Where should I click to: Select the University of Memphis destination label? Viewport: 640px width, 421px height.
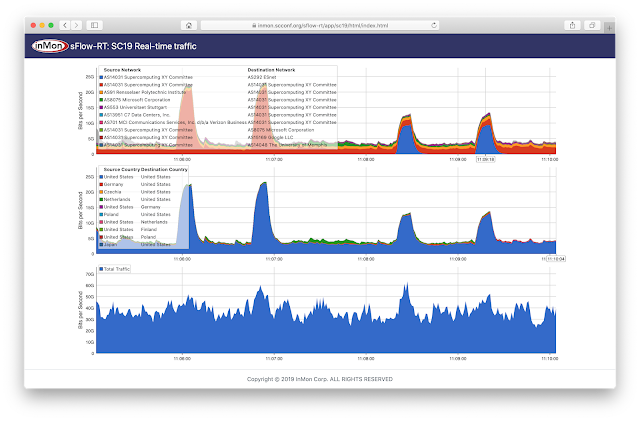tap(287, 145)
